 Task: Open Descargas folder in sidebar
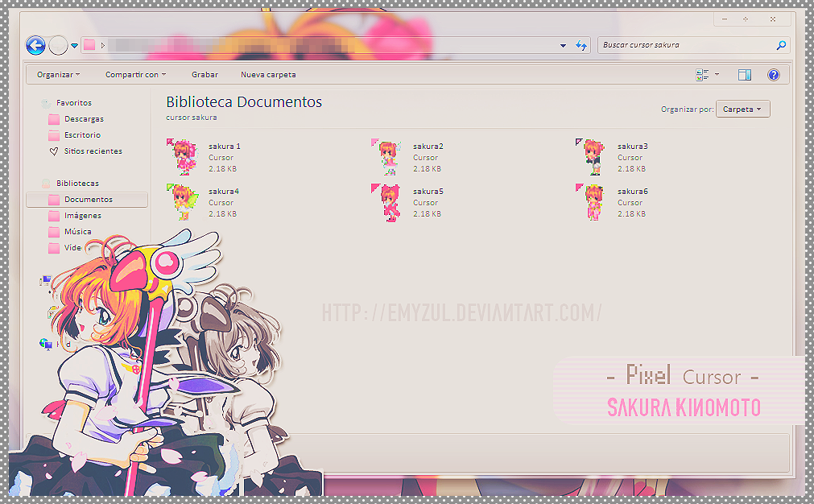(84, 119)
